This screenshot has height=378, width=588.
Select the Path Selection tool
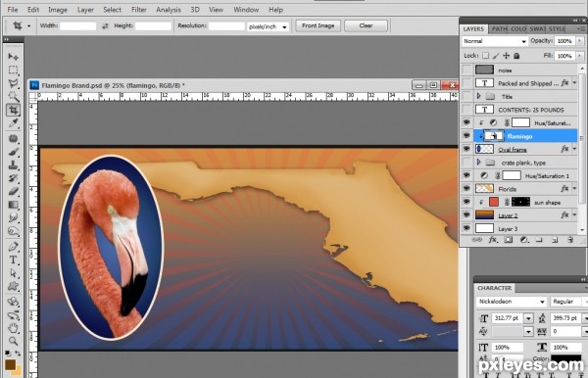point(13,273)
